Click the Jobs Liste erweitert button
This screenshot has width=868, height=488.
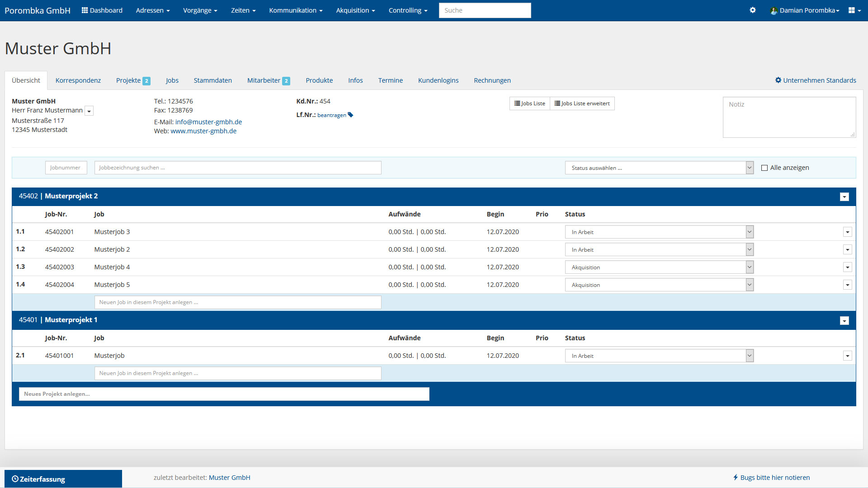tap(582, 103)
